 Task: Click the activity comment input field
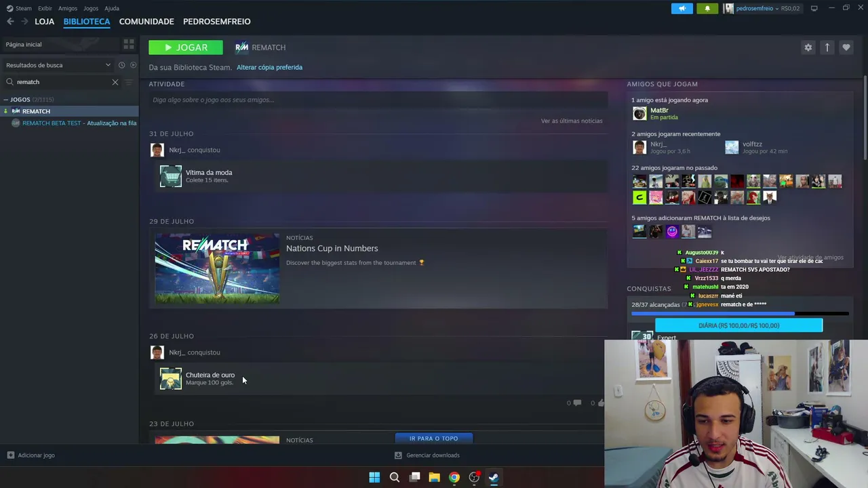pos(378,100)
